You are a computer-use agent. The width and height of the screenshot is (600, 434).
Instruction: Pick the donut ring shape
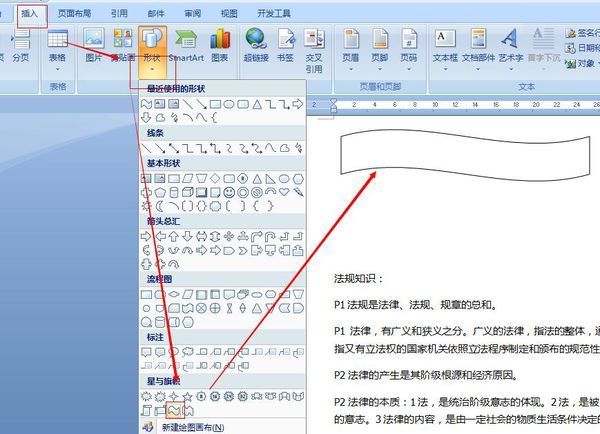coord(243,193)
